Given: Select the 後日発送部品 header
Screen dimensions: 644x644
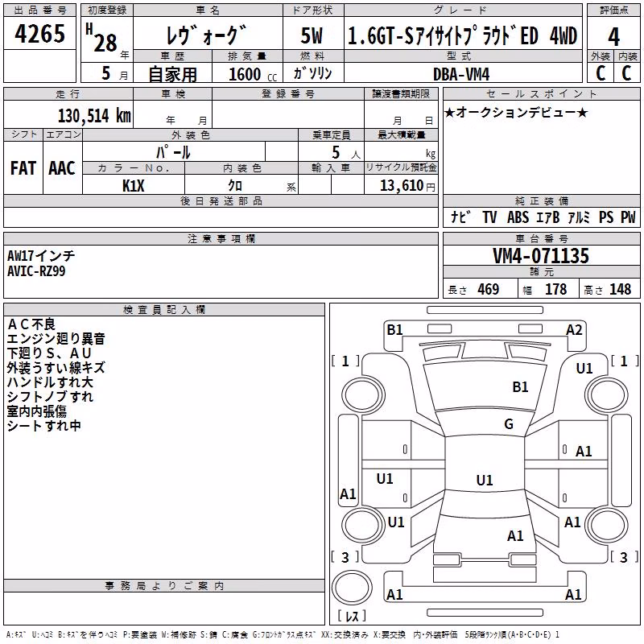Looking at the screenshot, I should [x=221, y=200].
